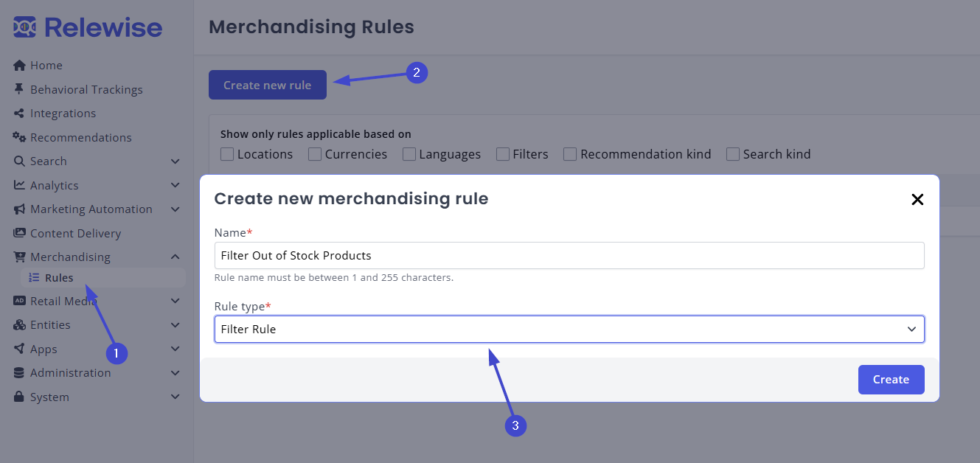Screen dimensions: 980x463
Task: Open Behavioral Trackings via its pin icon
Action: (x=20, y=89)
